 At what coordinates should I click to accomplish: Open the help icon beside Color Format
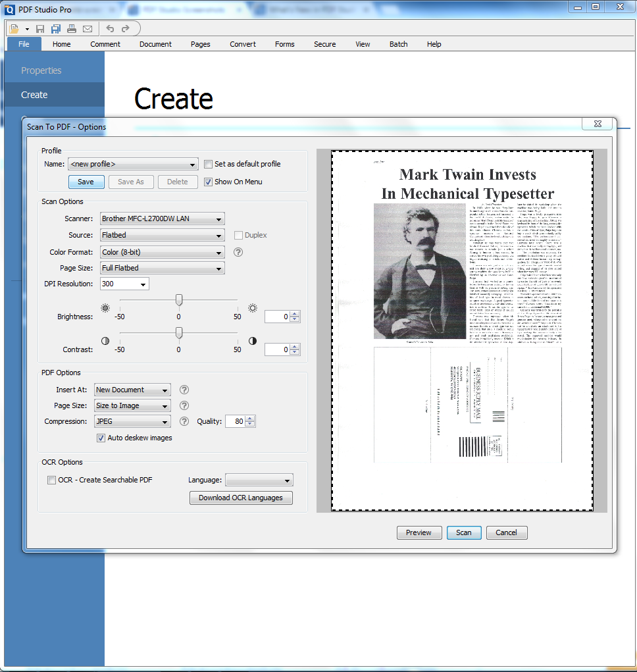[x=238, y=252]
